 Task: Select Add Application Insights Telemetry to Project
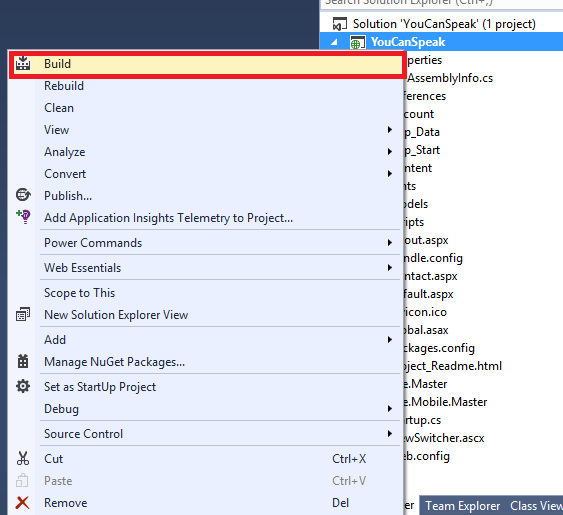point(205,218)
